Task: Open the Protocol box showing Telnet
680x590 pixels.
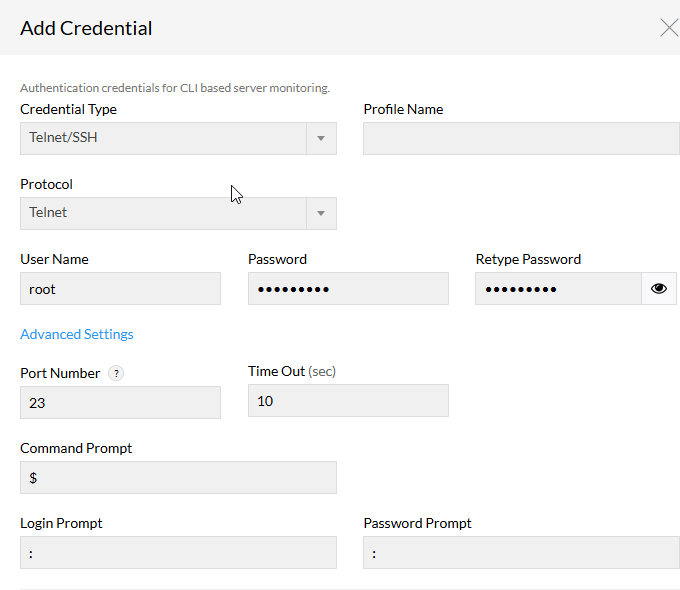Action: [164, 214]
